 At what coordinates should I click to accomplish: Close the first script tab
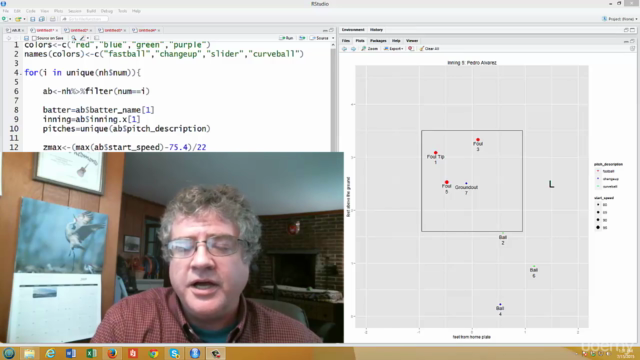[23, 30]
